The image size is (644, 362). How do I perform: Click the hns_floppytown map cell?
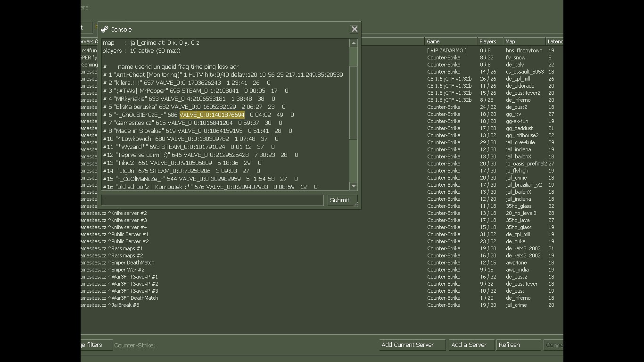(x=524, y=50)
